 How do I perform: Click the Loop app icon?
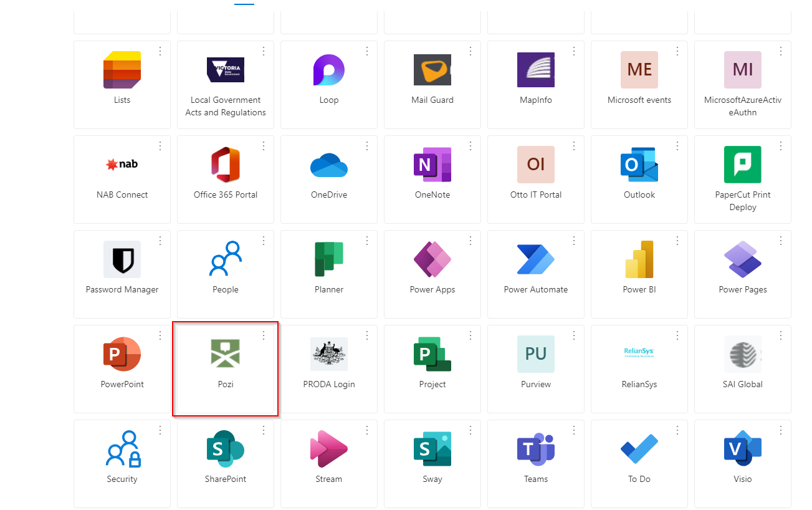(328, 70)
